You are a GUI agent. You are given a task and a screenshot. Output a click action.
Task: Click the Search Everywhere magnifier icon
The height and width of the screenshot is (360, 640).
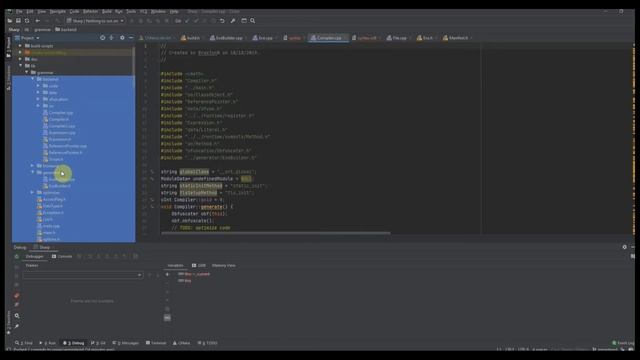(x=253, y=20)
